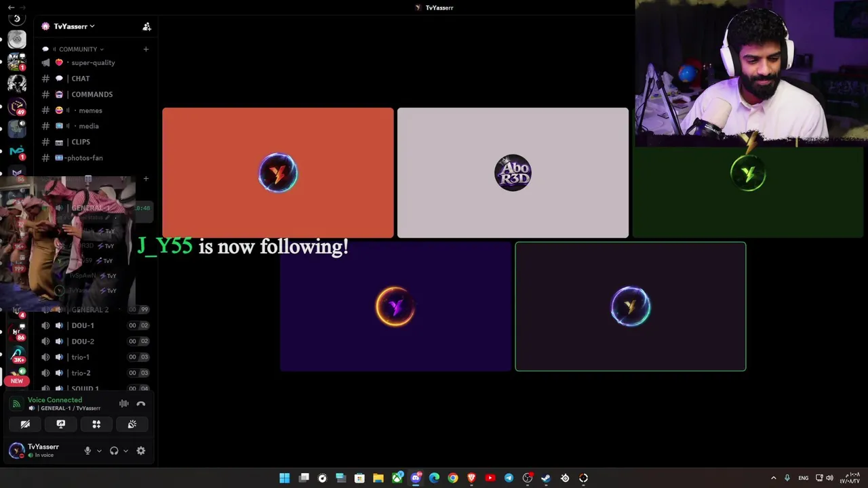This screenshot has width=868, height=488.
Task: Open File Explorer from taskbar
Action: pyautogui.click(x=378, y=479)
